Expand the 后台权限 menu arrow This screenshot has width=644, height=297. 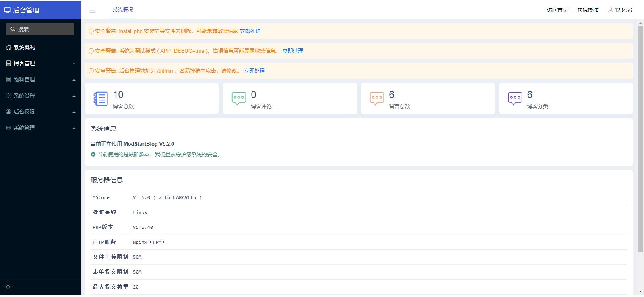pyautogui.click(x=74, y=112)
